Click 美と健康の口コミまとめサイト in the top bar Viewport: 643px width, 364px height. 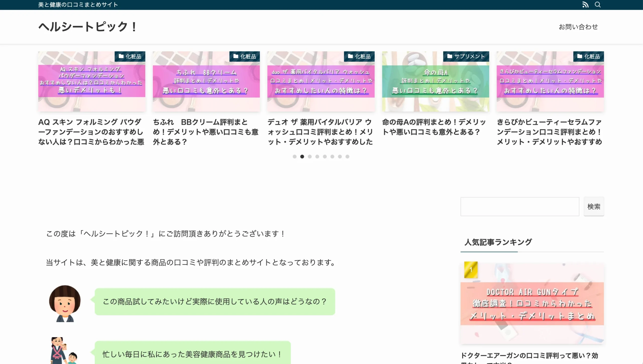pos(78,4)
